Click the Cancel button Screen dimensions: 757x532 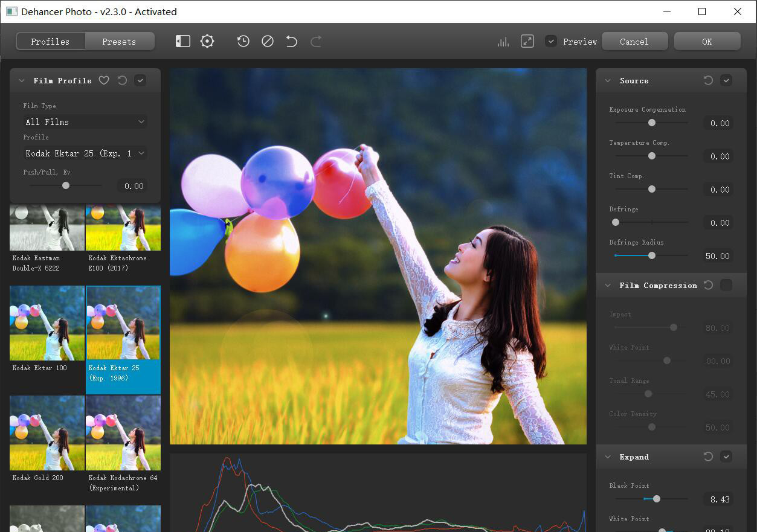pos(634,41)
